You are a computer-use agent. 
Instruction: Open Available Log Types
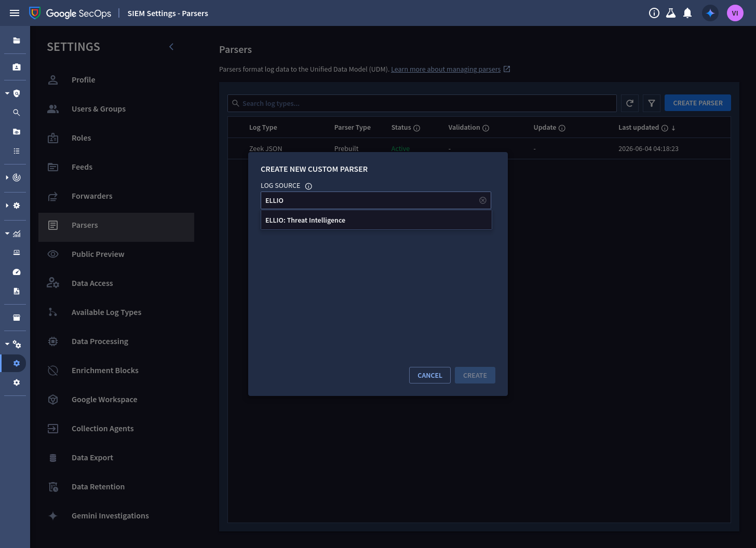point(116,312)
